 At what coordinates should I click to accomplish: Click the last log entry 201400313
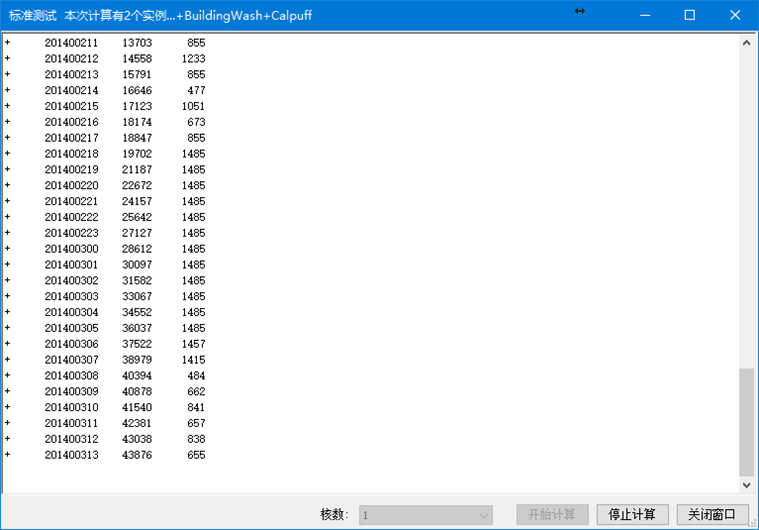(x=72, y=455)
